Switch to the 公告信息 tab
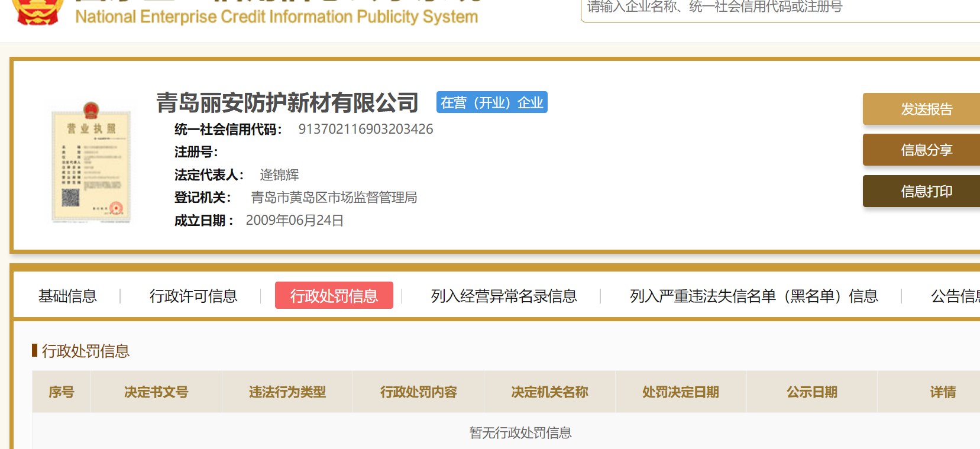 955,296
